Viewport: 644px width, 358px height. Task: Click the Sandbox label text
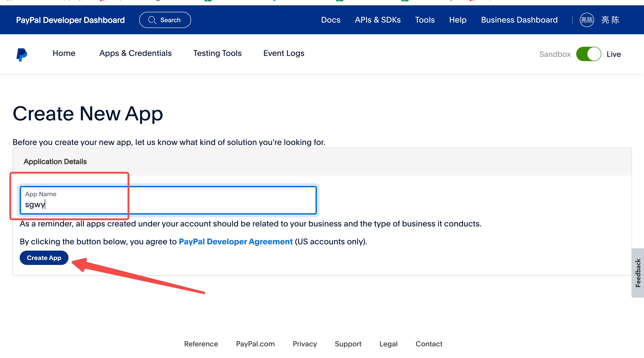[555, 54]
